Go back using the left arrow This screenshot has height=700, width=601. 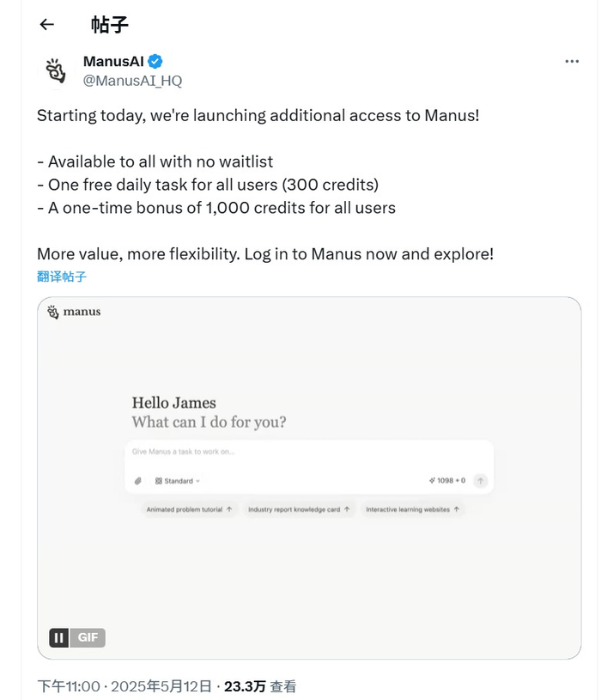(47, 25)
